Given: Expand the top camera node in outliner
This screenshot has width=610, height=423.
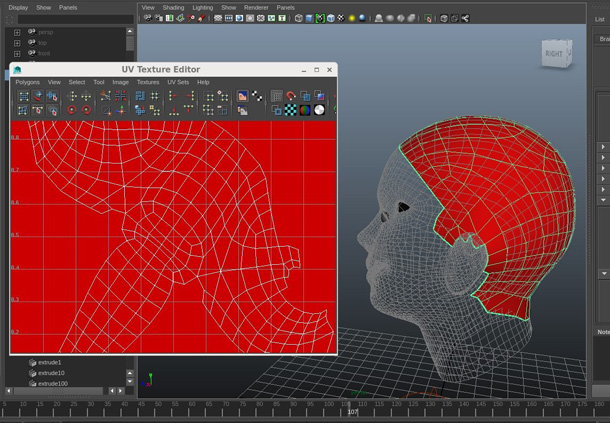Looking at the screenshot, I should point(17,43).
